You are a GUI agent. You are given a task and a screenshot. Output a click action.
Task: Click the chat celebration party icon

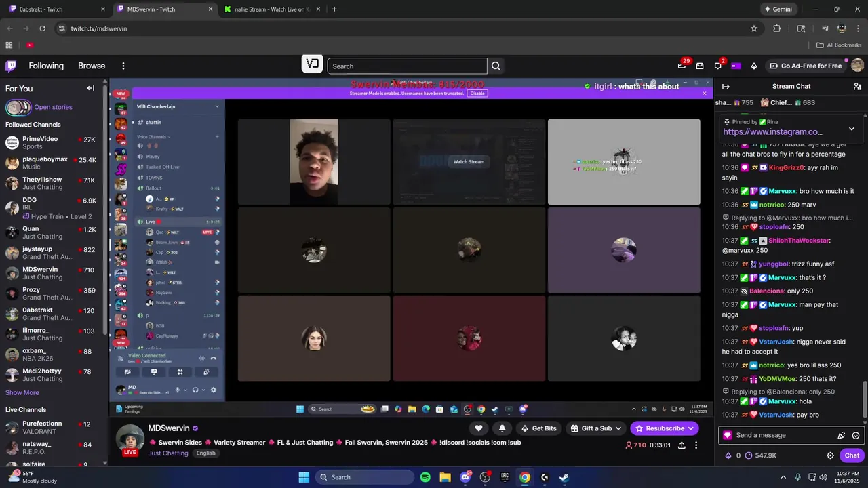point(842,436)
